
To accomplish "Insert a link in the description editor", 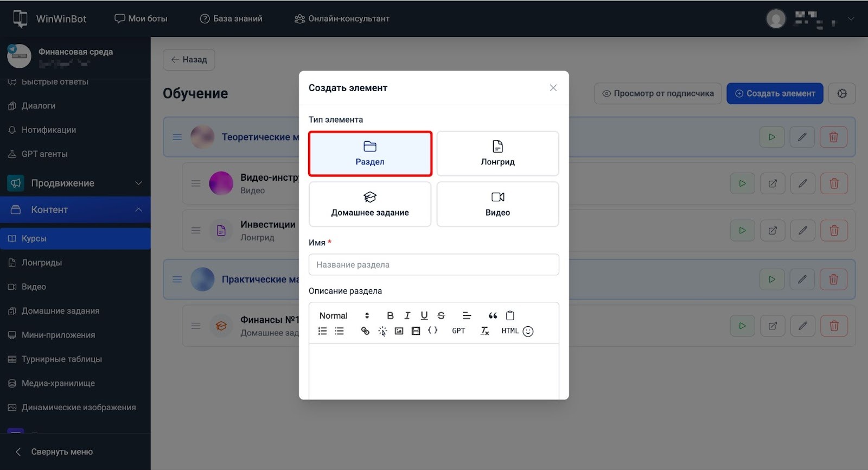I will point(365,331).
